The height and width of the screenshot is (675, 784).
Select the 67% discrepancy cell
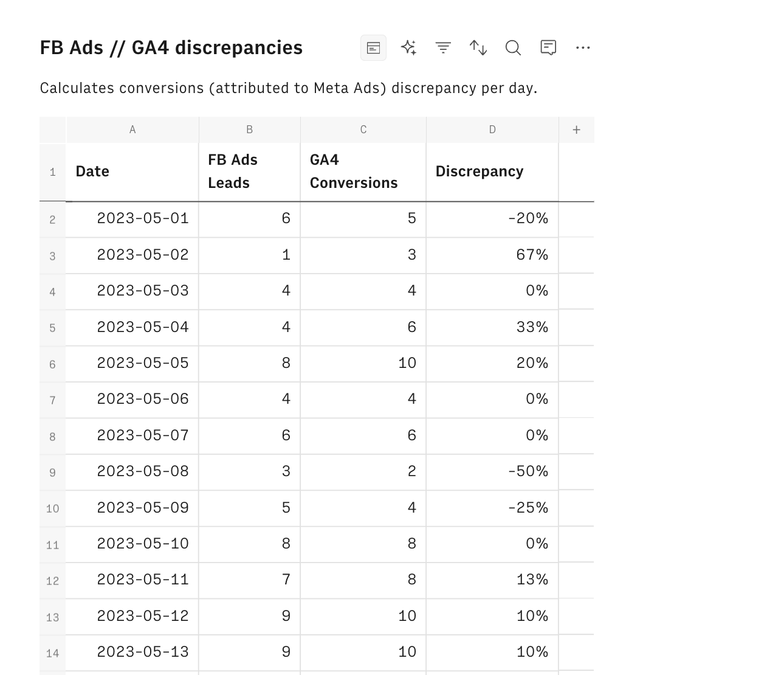[x=492, y=255]
